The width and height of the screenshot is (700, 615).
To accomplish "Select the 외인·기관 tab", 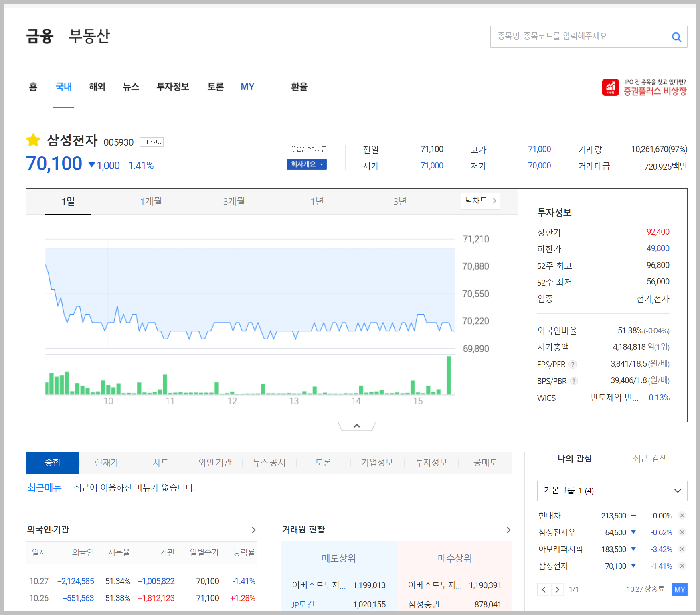I will coord(215,463).
